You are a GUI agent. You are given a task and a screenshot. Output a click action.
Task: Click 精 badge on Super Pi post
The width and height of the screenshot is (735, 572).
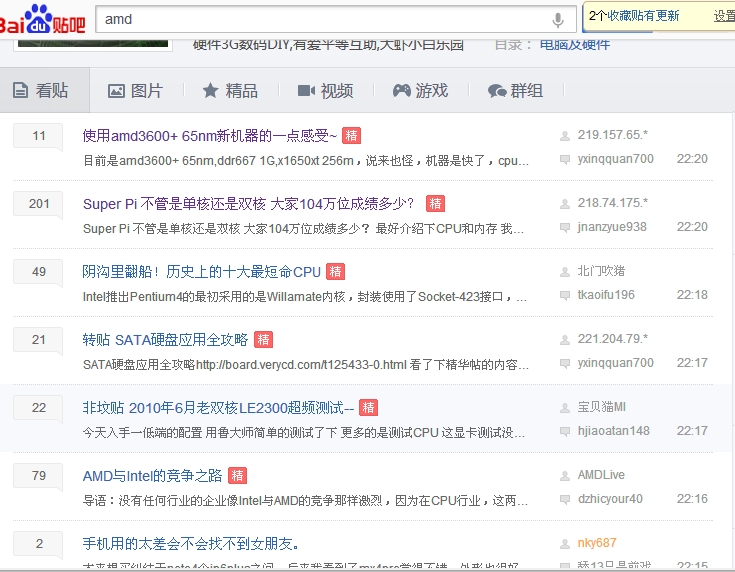click(435, 203)
